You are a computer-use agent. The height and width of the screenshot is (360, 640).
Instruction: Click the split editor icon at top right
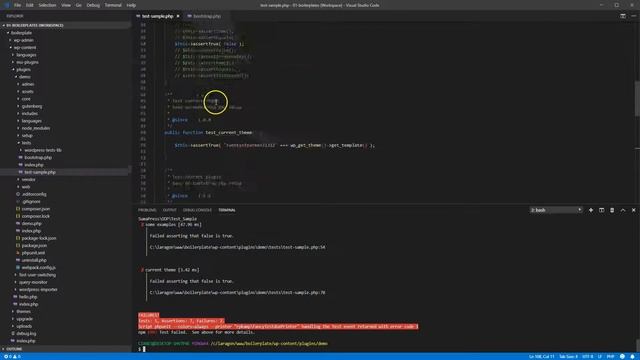[x=623, y=16]
